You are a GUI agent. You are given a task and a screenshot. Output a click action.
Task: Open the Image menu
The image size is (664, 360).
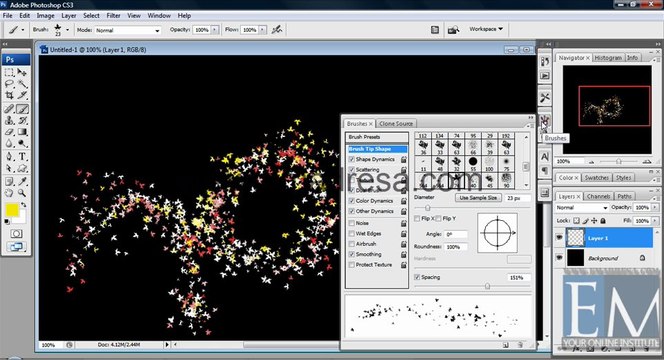[45, 15]
